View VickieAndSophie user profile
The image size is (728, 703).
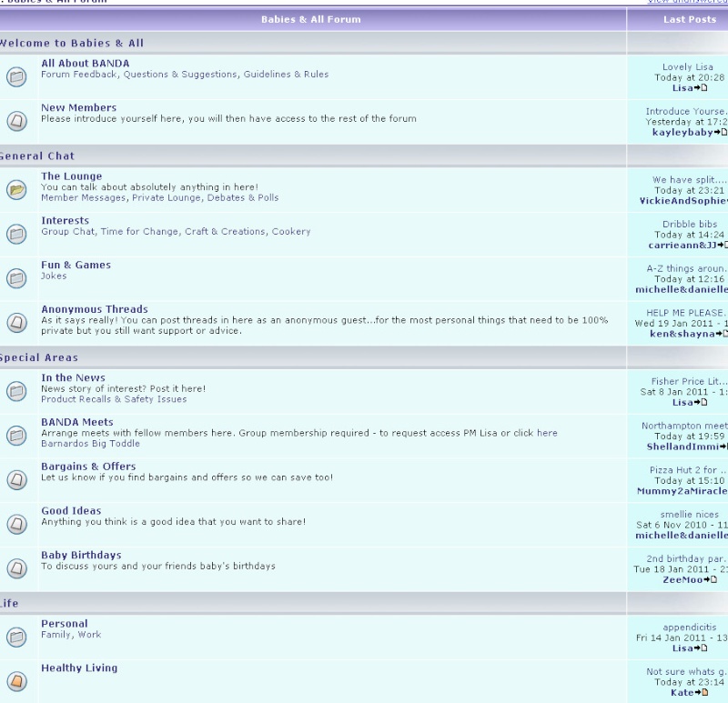[x=683, y=201]
